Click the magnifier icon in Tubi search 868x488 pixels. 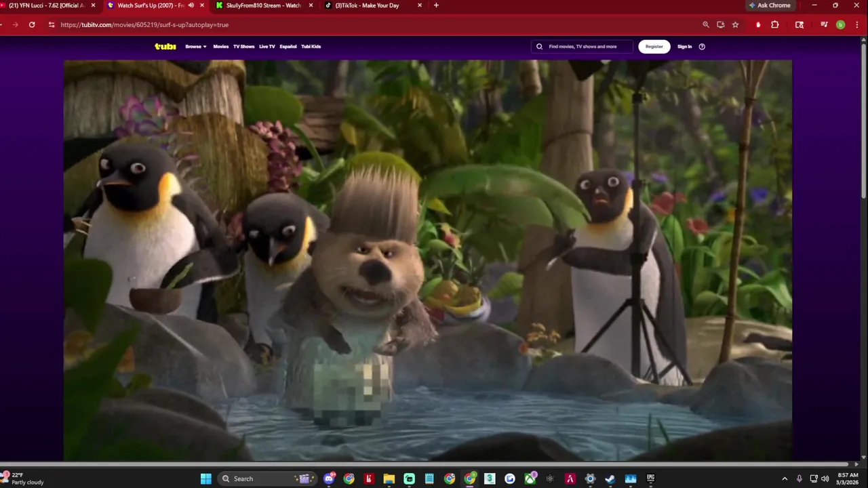pyautogui.click(x=539, y=47)
